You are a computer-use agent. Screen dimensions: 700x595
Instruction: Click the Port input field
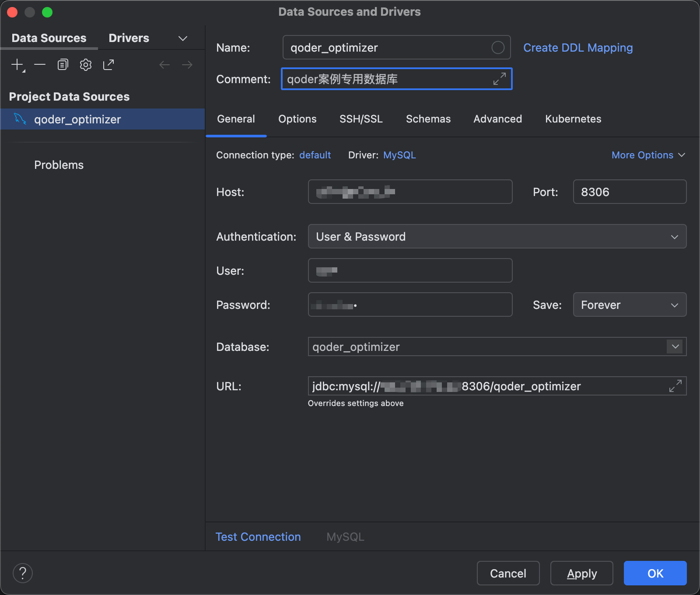click(x=629, y=192)
